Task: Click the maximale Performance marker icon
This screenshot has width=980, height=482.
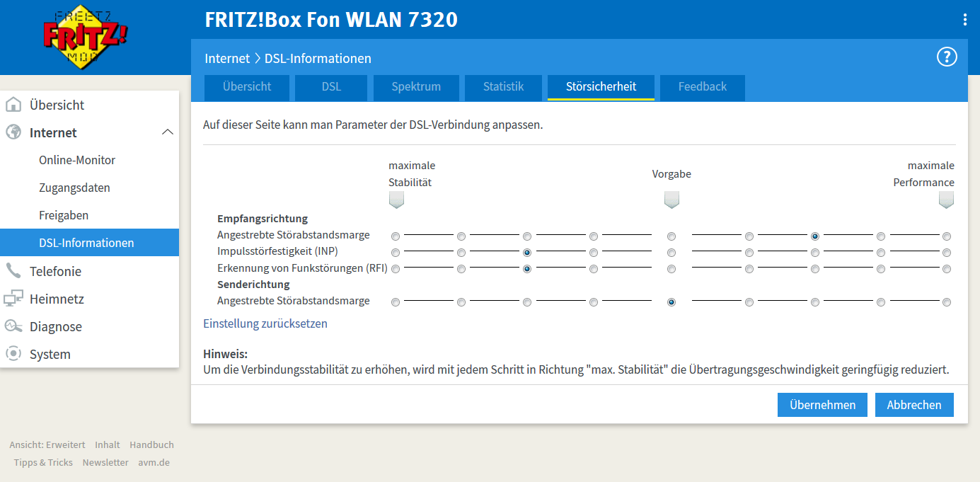Action: (x=946, y=200)
